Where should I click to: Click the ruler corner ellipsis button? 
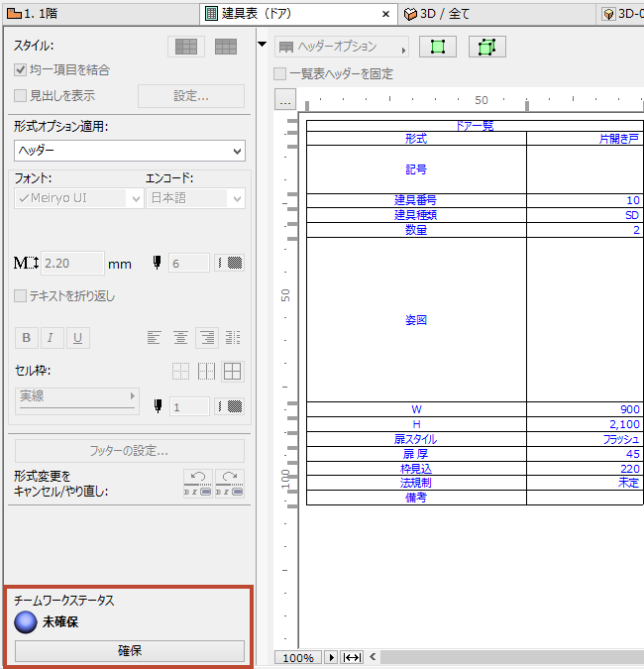pyautogui.click(x=285, y=99)
